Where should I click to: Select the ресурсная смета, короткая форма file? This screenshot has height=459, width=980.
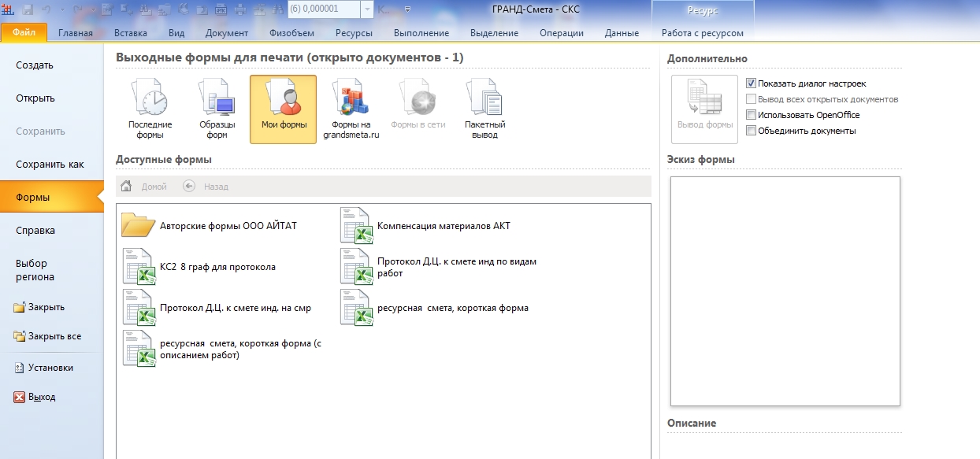point(435,307)
